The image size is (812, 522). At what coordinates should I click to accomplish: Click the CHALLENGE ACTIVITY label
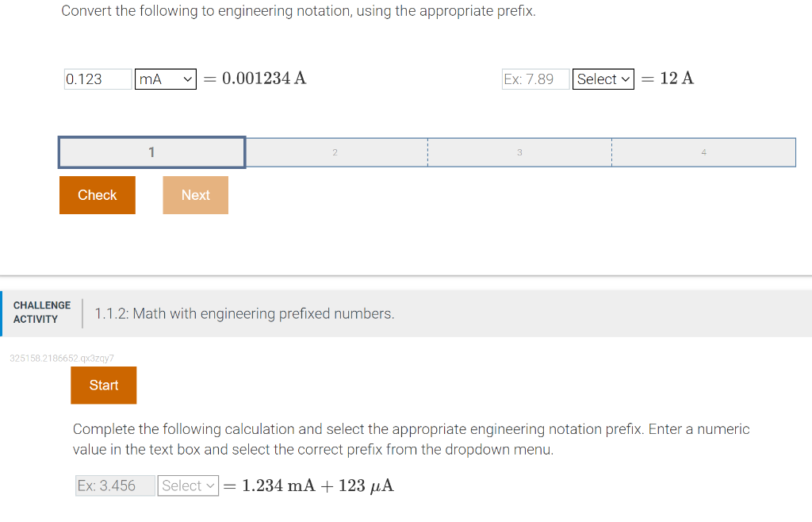coord(41,312)
